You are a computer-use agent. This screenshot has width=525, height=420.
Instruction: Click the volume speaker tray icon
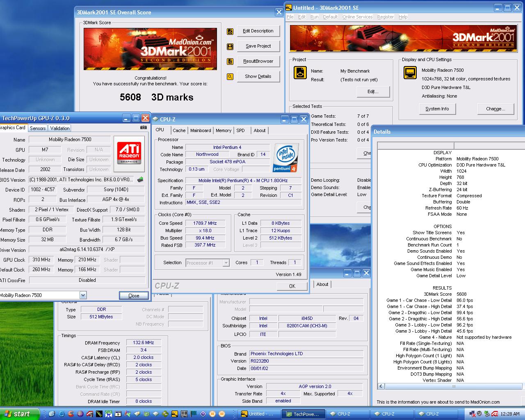tap(479, 413)
